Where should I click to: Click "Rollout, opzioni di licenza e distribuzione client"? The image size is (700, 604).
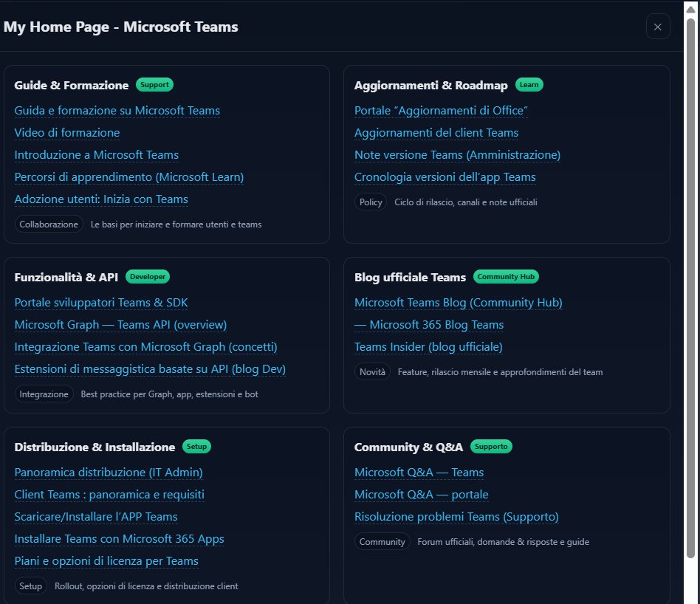(x=146, y=586)
